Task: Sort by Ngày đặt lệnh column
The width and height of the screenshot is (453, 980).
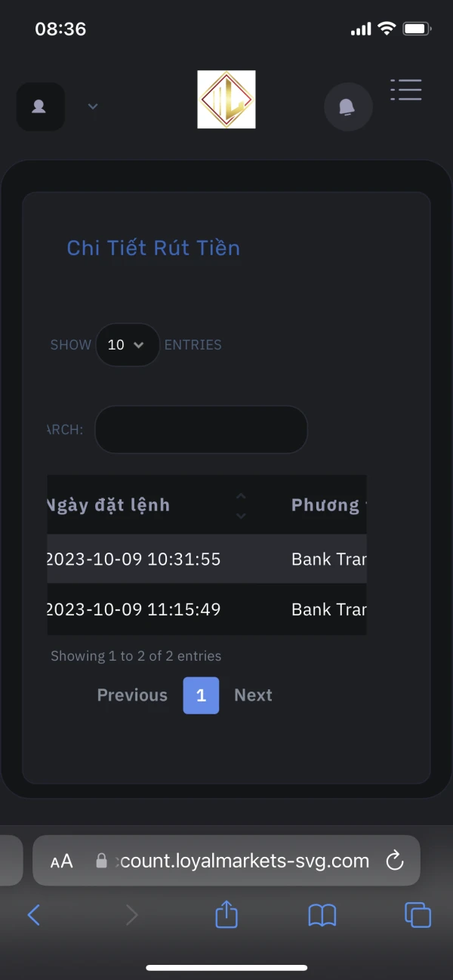Action: [241, 505]
